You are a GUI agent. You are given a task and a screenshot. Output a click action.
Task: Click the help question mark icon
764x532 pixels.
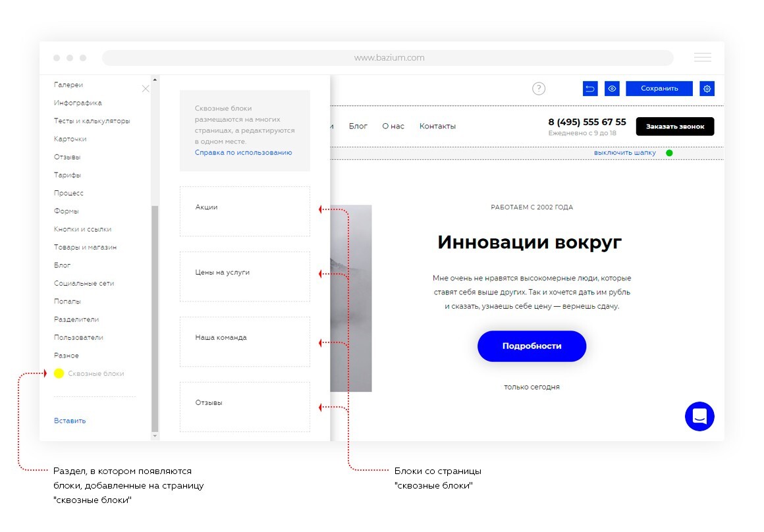click(538, 89)
